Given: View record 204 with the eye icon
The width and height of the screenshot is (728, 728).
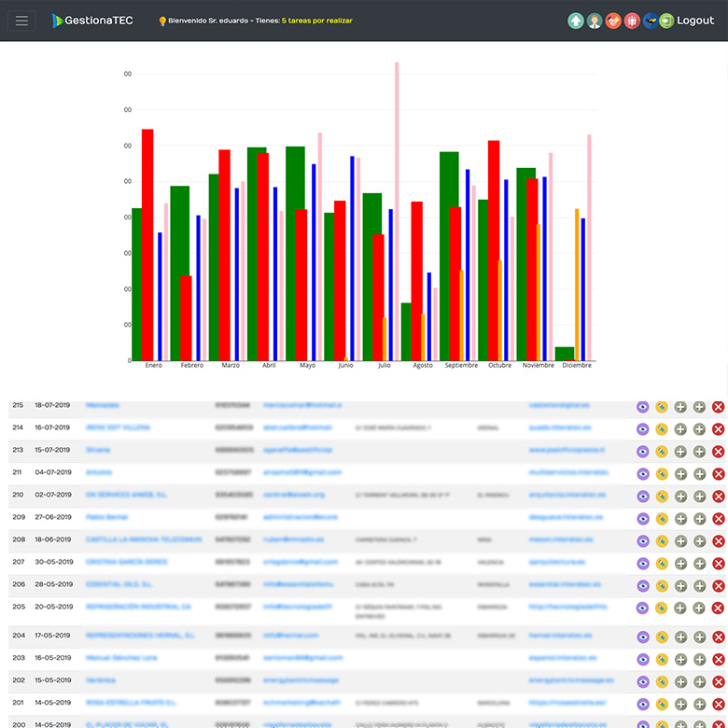Looking at the screenshot, I should 642,637.
